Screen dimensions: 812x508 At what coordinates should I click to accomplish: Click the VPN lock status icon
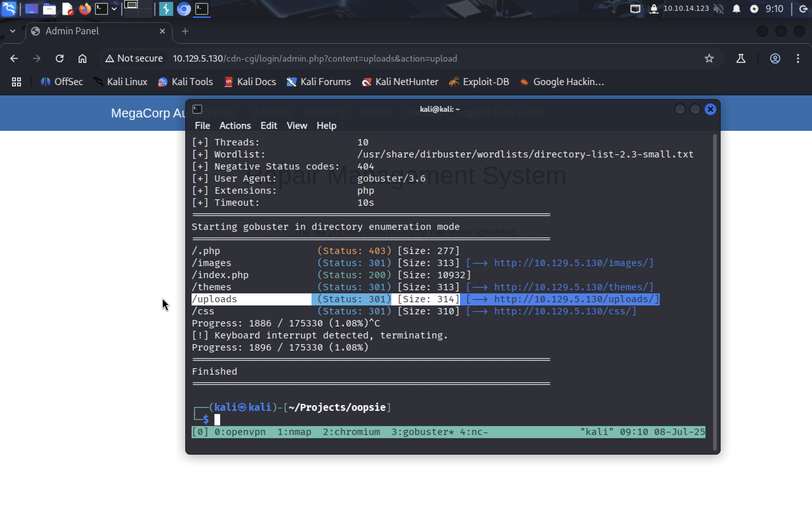(654, 9)
